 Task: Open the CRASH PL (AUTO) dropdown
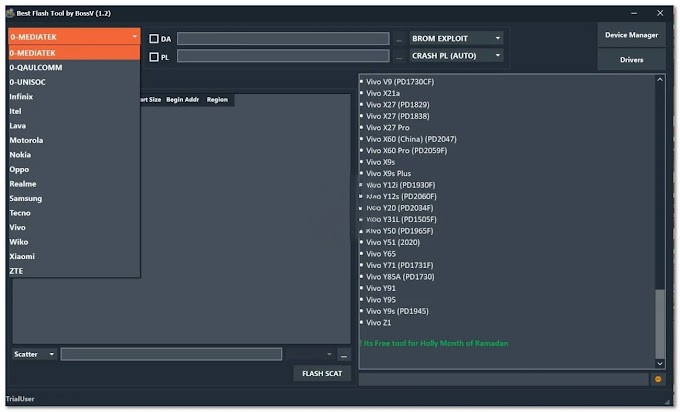[456, 56]
